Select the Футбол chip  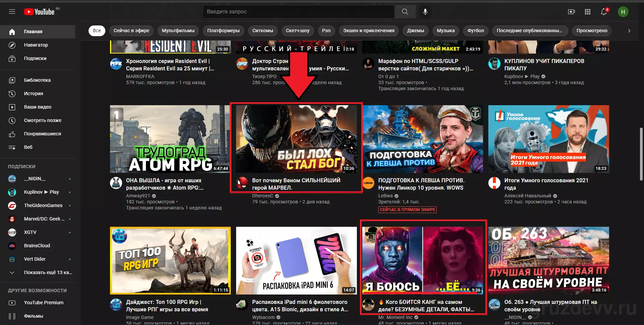pos(476,30)
